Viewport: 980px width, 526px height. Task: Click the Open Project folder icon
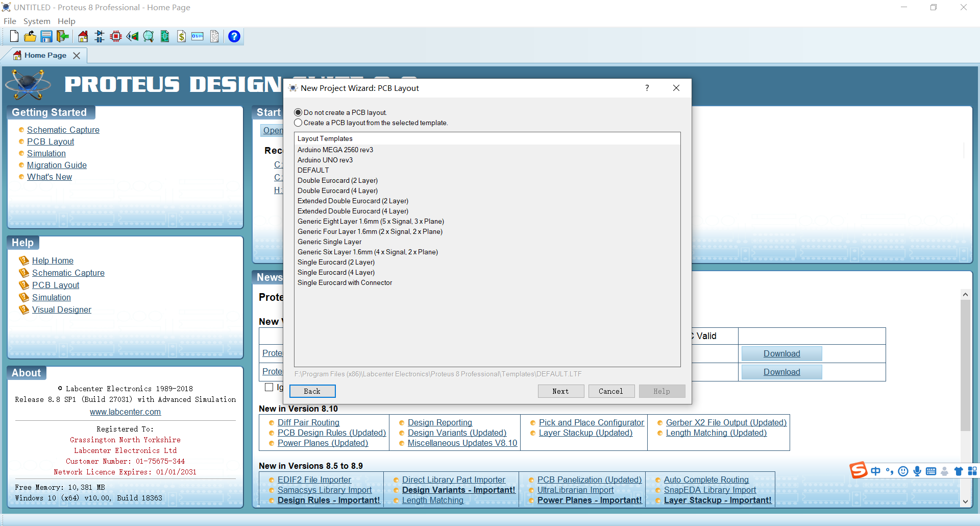[x=30, y=36]
